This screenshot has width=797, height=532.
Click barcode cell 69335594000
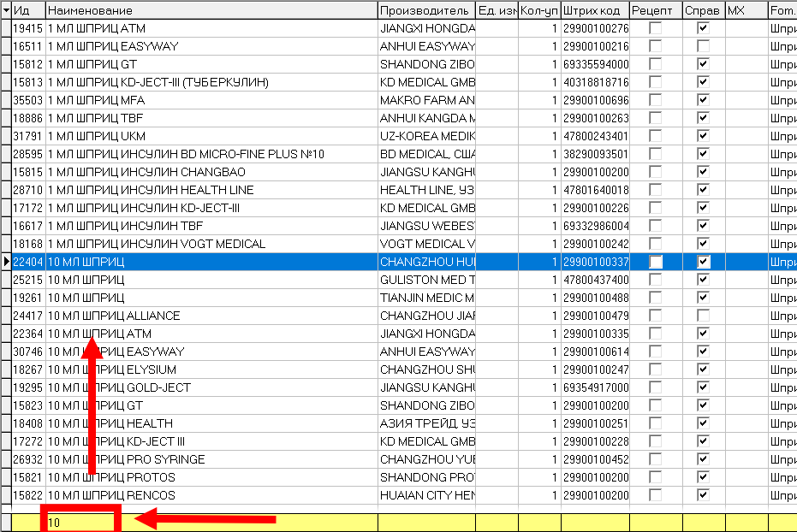tap(595, 64)
